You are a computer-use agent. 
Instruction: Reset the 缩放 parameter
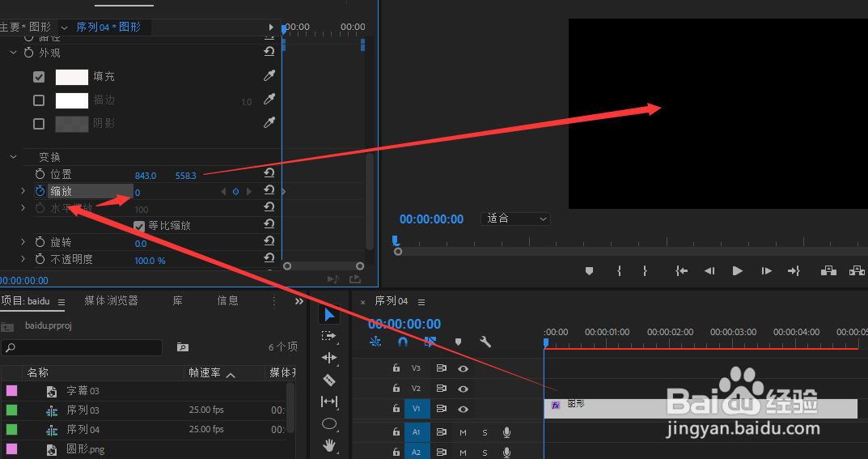269,190
